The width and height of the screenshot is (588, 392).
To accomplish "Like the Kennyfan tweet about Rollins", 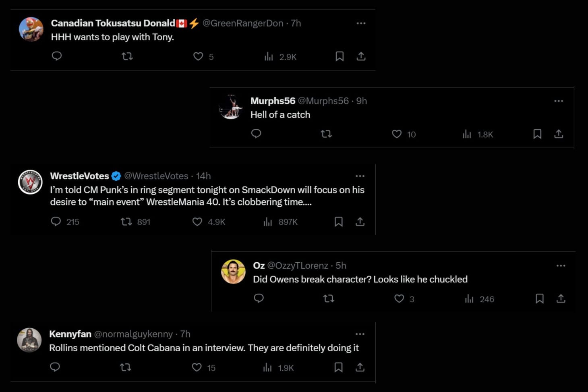I will pos(197,367).
